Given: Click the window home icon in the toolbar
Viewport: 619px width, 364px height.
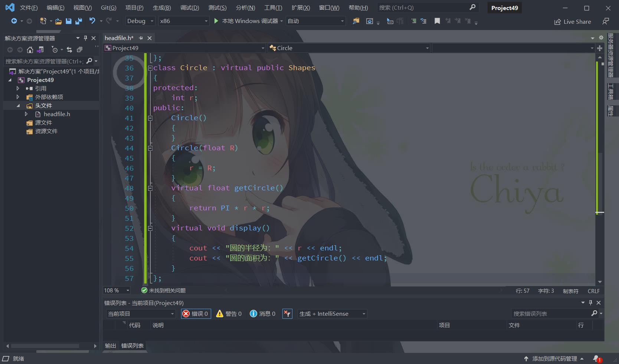Looking at the screenshot, I should 370,21.
